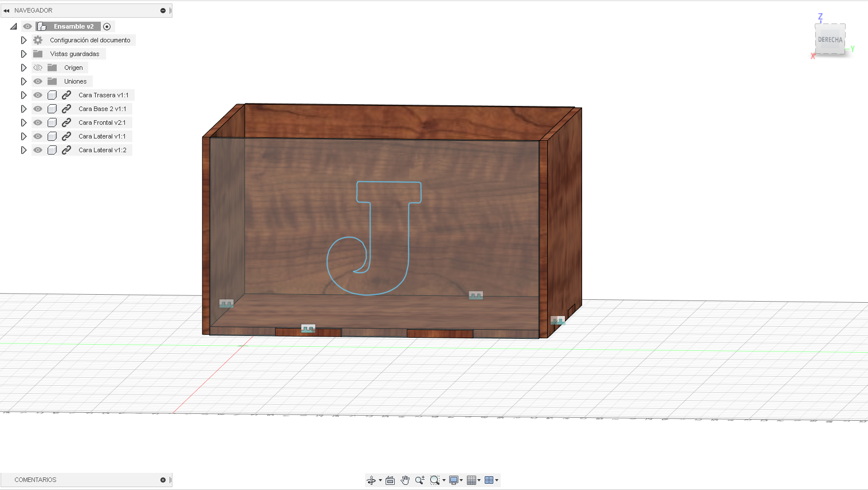This screenshot has height=490, width=868.
Task: Select Cara Base 2 v1:1 in browser
Action: click(102, 109)
